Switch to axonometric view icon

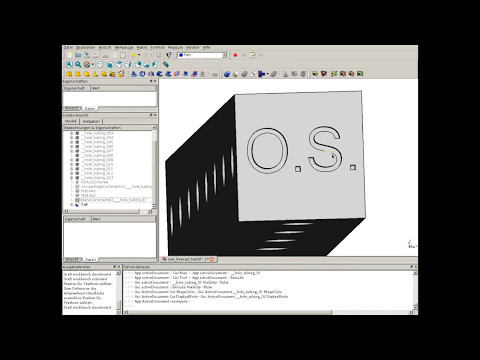101,64
